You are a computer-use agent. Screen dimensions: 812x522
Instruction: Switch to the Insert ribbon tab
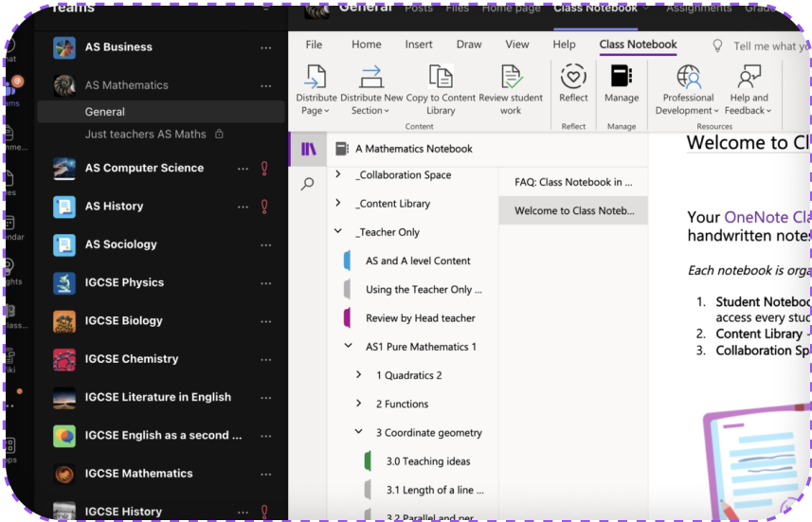point(419,45)
